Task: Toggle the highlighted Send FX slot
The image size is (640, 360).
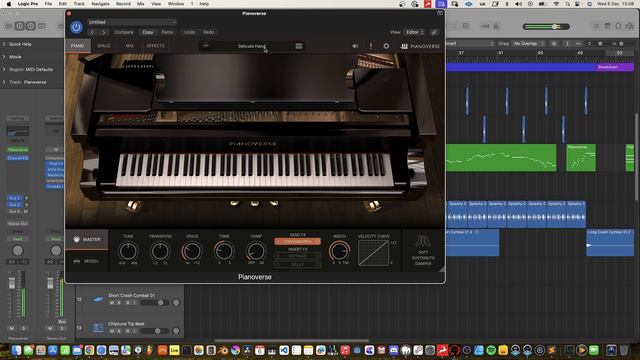Action: 298,242
